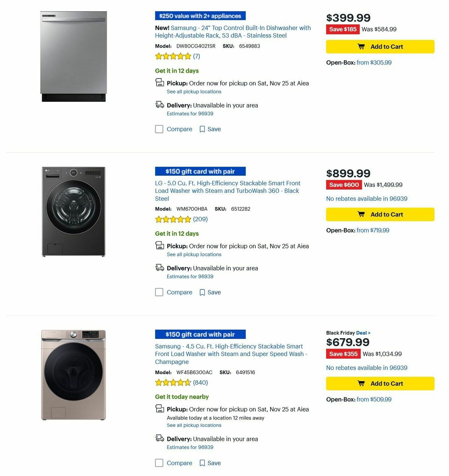Click the cart icon in LG washer's Add to Cart

[x=361, y=214]
